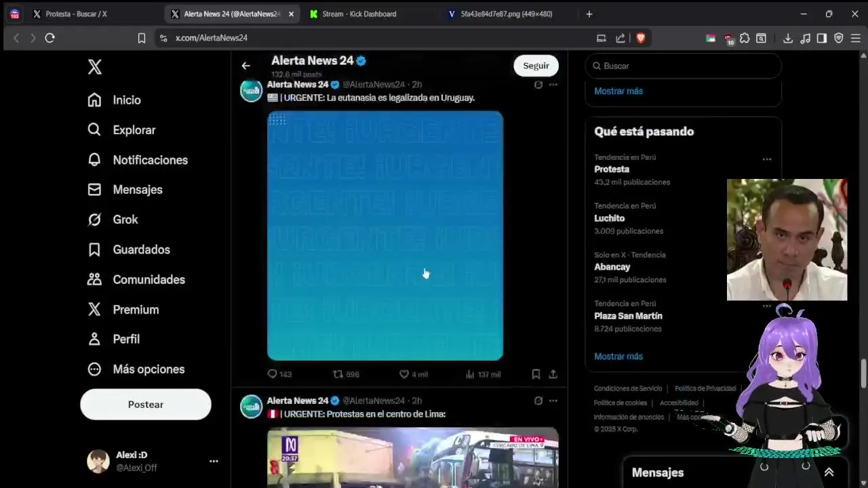Open the URGENTE blue image in Uruguay post
Screen dimensions: 868x488
[385, 236]
